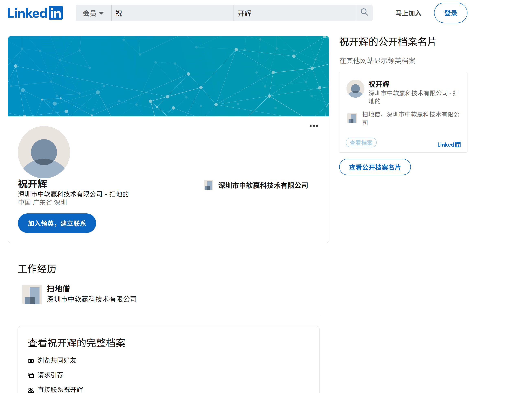Click the referral request icon beside 请求引荐
532x393 pixels.
(x=31, y=375)
